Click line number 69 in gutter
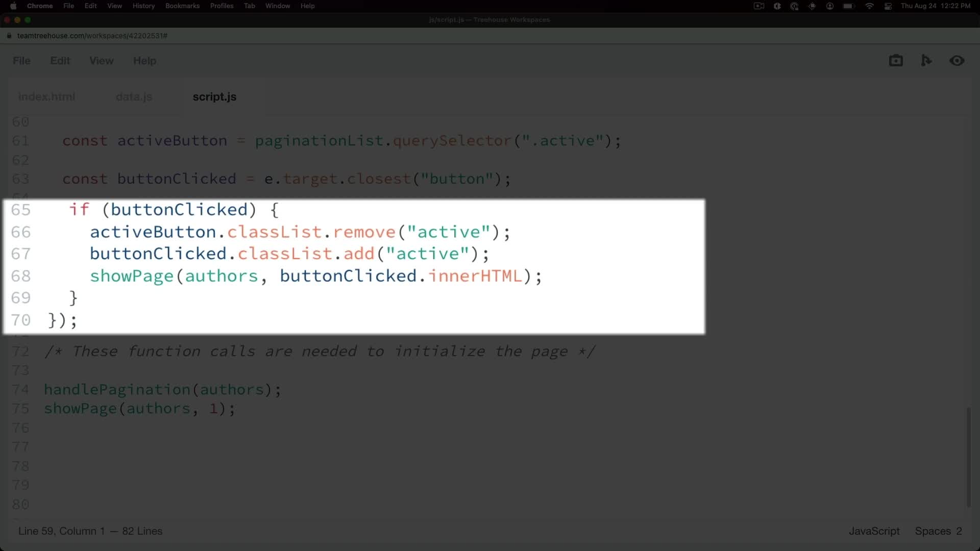The image size is (980, 551). (20, 298)
